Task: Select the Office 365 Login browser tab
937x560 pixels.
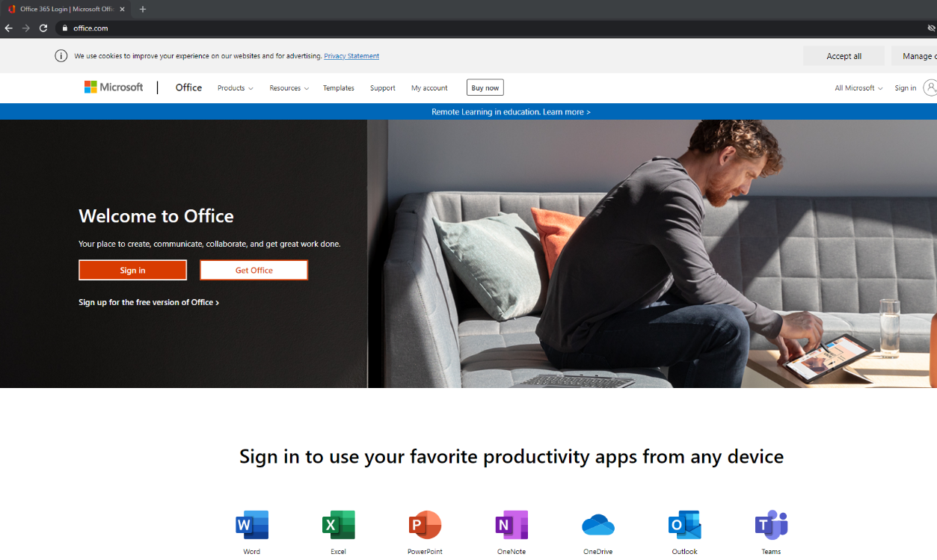Action: point(66,9)
